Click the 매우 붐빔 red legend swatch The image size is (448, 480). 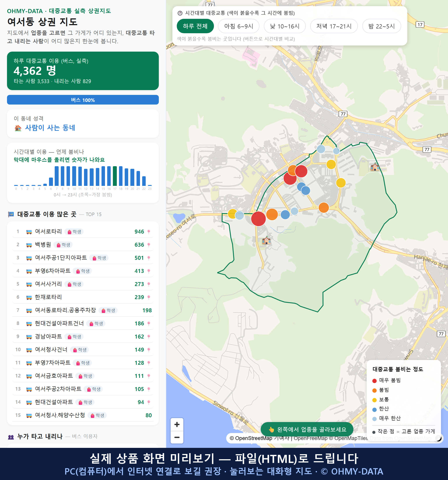[374, 381]
